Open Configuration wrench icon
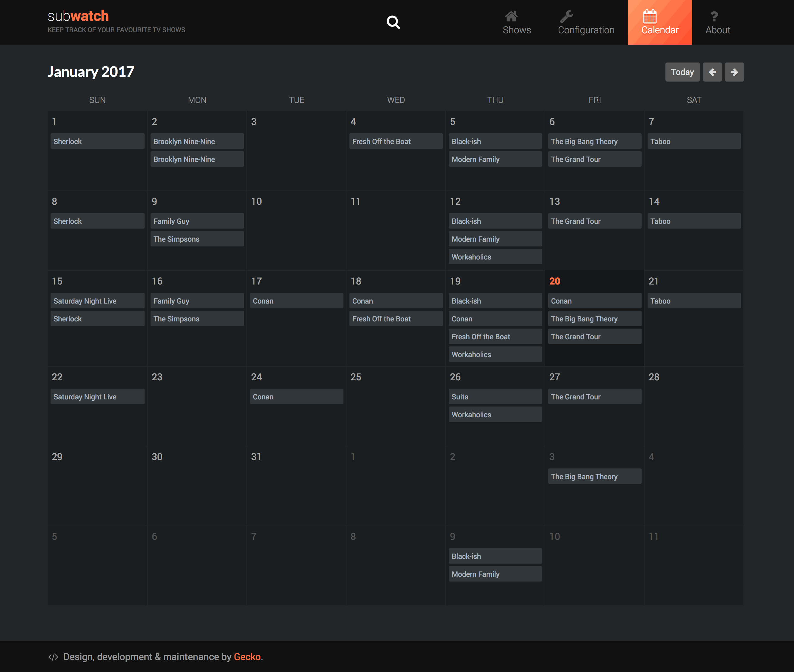The image size is (794, 672). (566, 16)
